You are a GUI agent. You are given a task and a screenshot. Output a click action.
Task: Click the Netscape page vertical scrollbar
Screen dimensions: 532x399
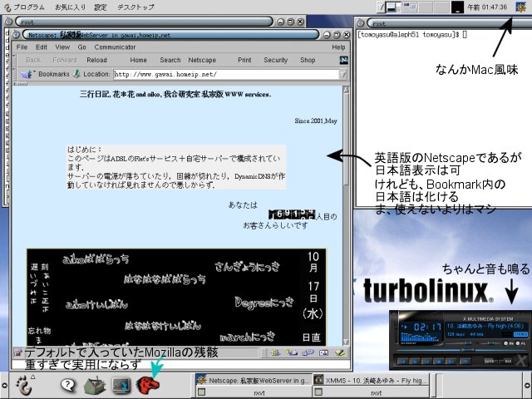pos(346,216)
